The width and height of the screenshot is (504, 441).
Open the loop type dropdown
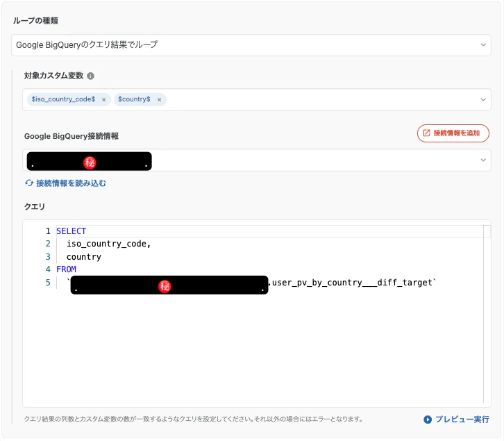[x=251, y=45]
